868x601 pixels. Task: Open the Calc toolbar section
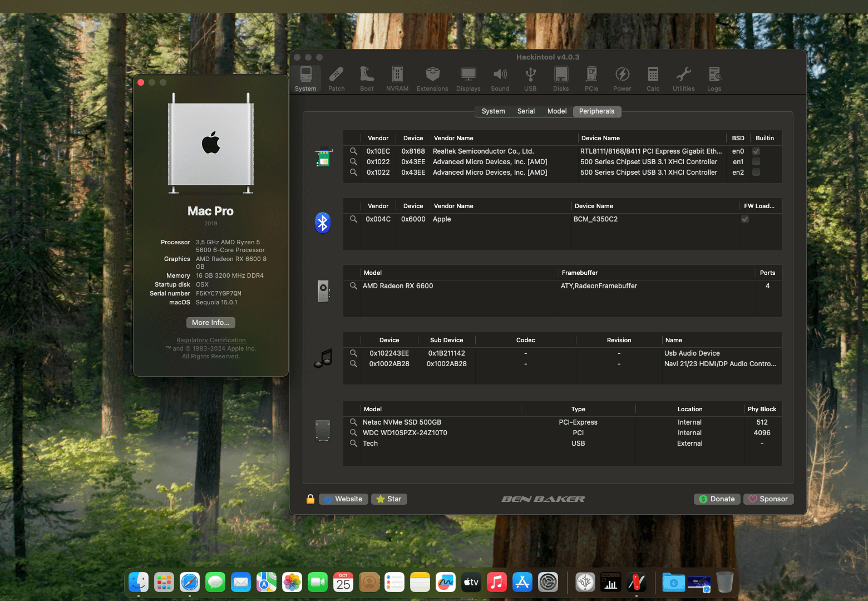(x=653, y=79)
